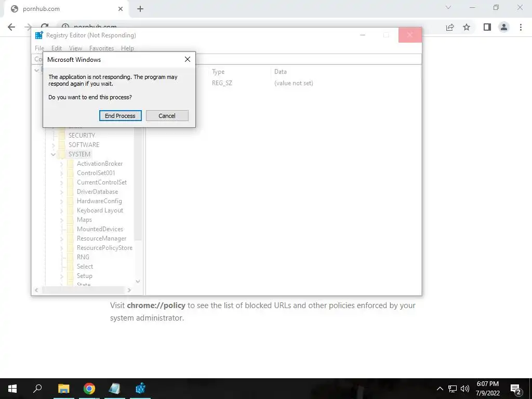Open the Help menu in Registry Editor
This screenshot has height=399, width=532.
(127, 48)
